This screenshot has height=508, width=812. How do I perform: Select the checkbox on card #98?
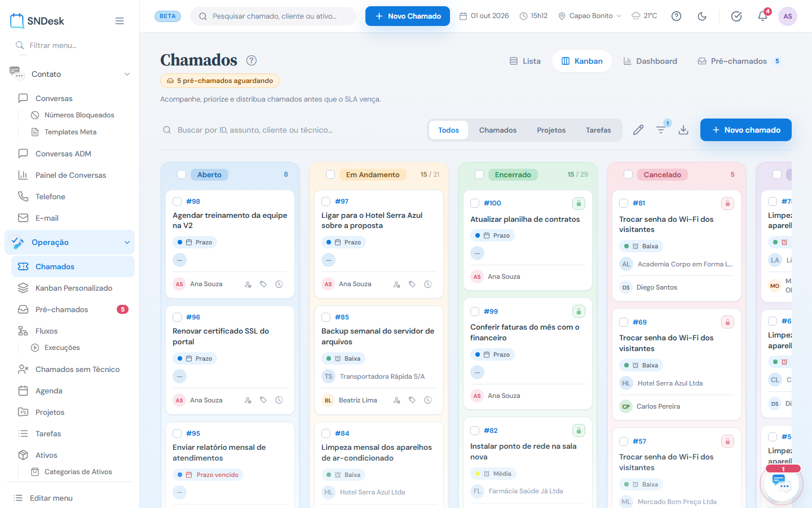177,202
